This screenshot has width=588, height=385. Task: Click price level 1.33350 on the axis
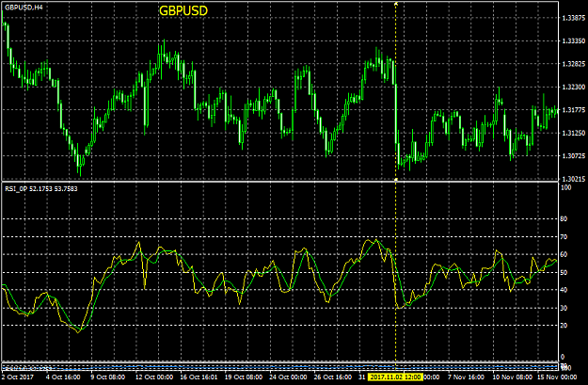(x=574, y=40)
